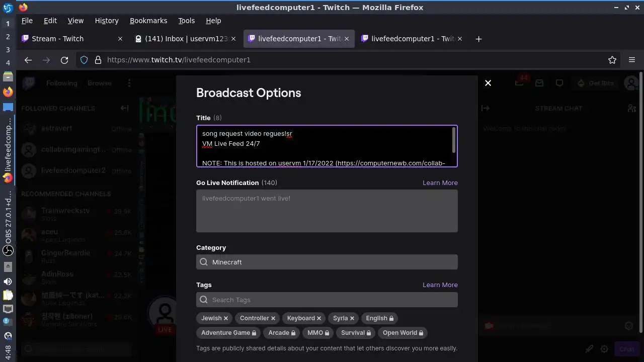This screenshot has width=644, height=362.
Task: Click the Browse link in Twitch header
Action: [100, 83]
